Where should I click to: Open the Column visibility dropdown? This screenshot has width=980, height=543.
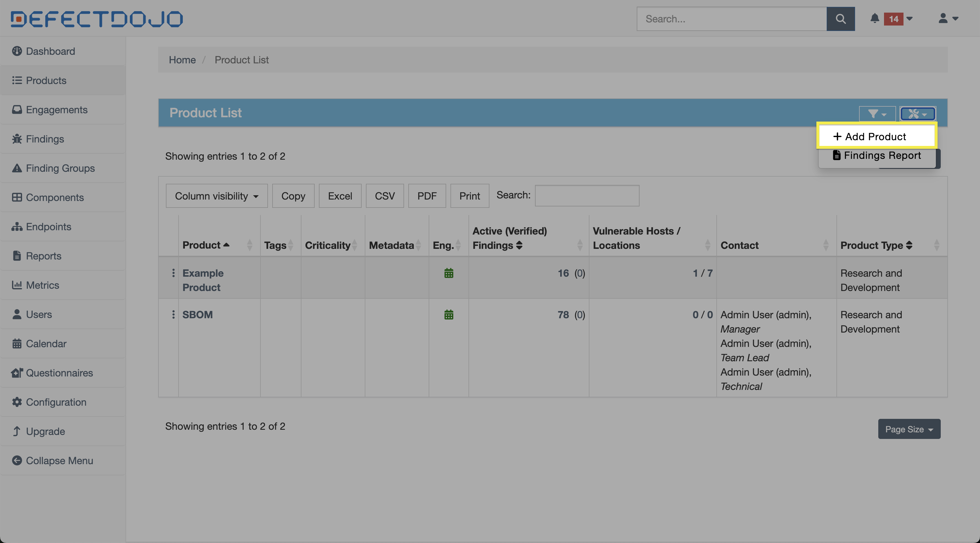(x=216, y=196)
